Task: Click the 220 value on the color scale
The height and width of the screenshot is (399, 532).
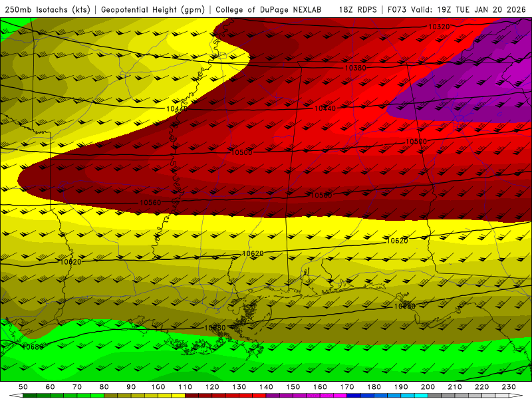Action: (x=481, y=387)
